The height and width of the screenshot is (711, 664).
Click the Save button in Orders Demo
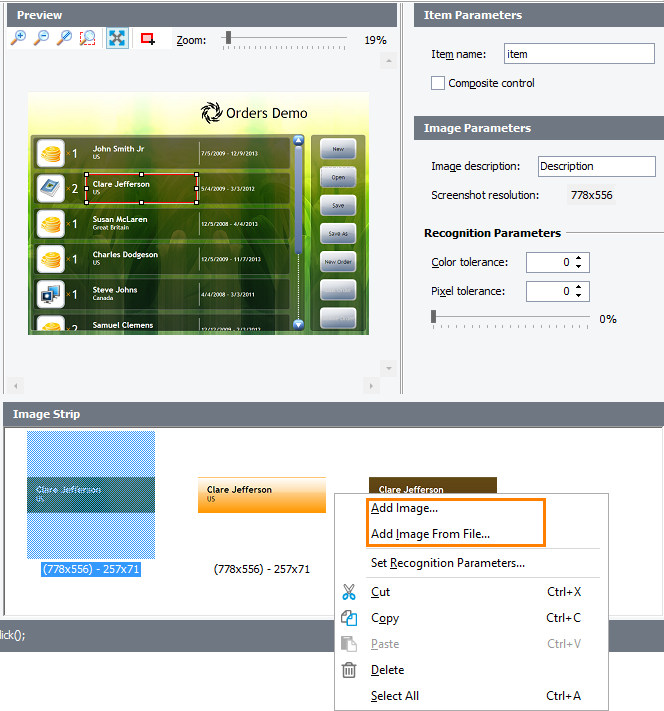click(338, 205)
